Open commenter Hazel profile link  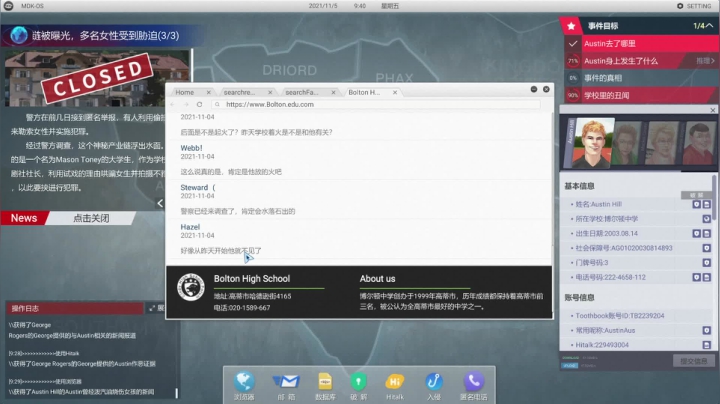tap(190, 227)
